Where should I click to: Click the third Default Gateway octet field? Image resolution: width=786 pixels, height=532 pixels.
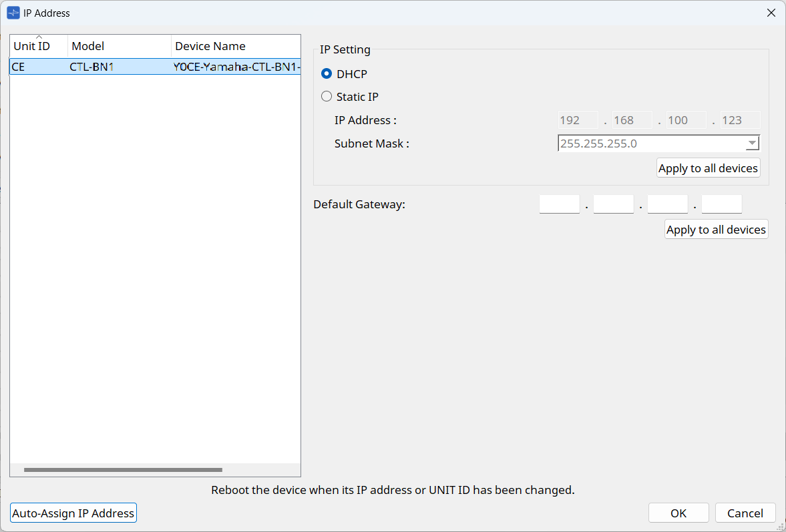[667, 204]
